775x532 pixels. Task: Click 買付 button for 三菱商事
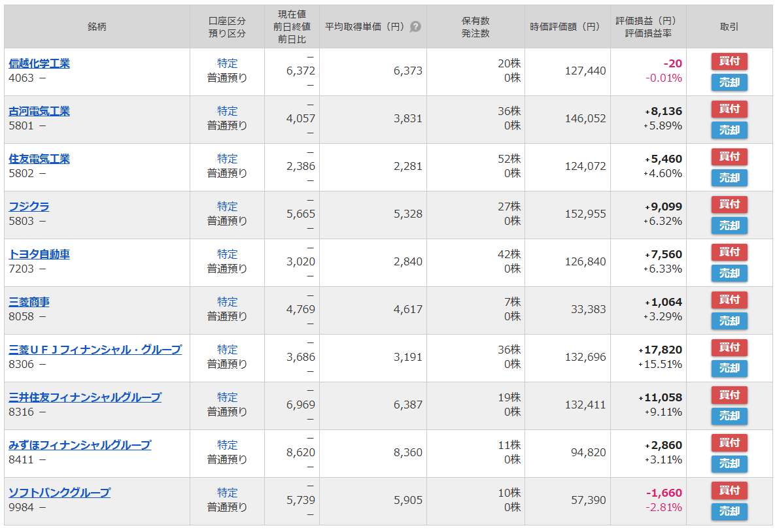coord(729,299)
